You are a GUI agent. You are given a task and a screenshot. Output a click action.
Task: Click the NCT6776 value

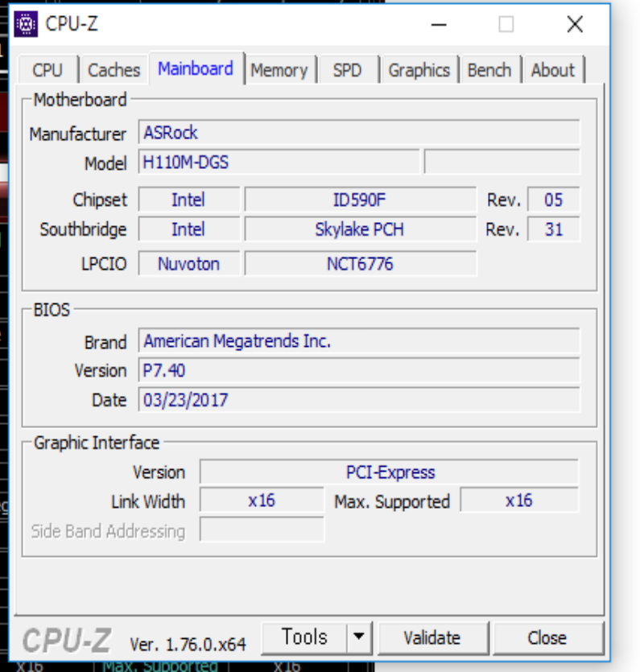[x=360, y=264]
